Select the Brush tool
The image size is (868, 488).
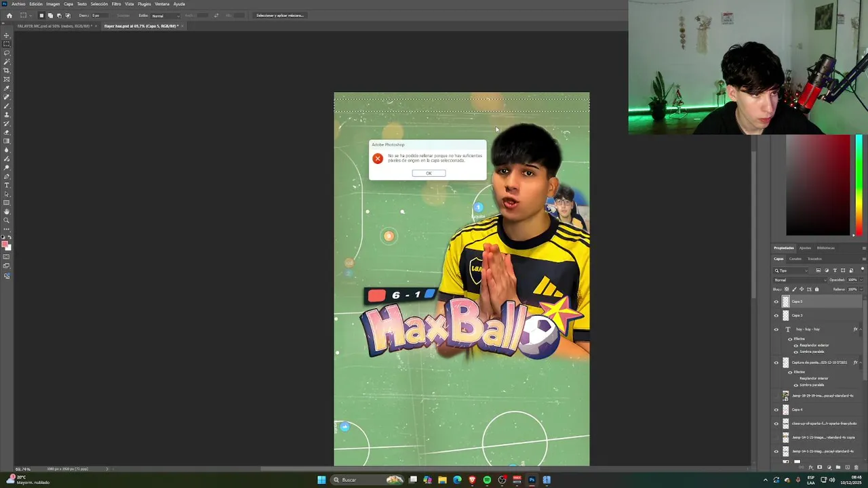tap(6, 106)
